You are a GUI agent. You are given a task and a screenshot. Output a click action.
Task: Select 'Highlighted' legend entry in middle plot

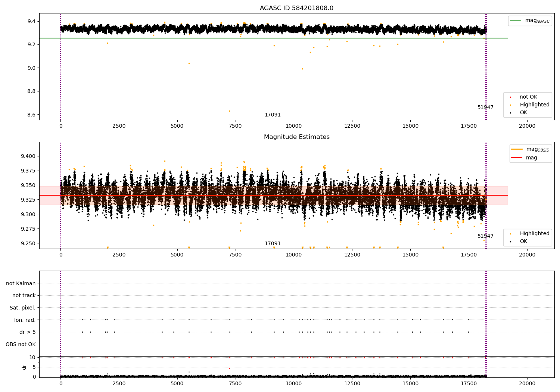click(534, 234)
